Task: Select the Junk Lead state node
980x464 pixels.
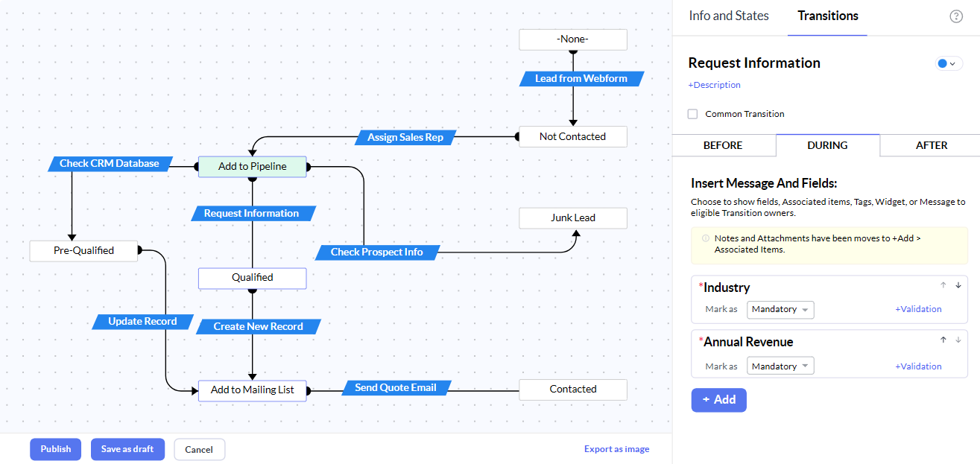Action: tap(573, 218)
